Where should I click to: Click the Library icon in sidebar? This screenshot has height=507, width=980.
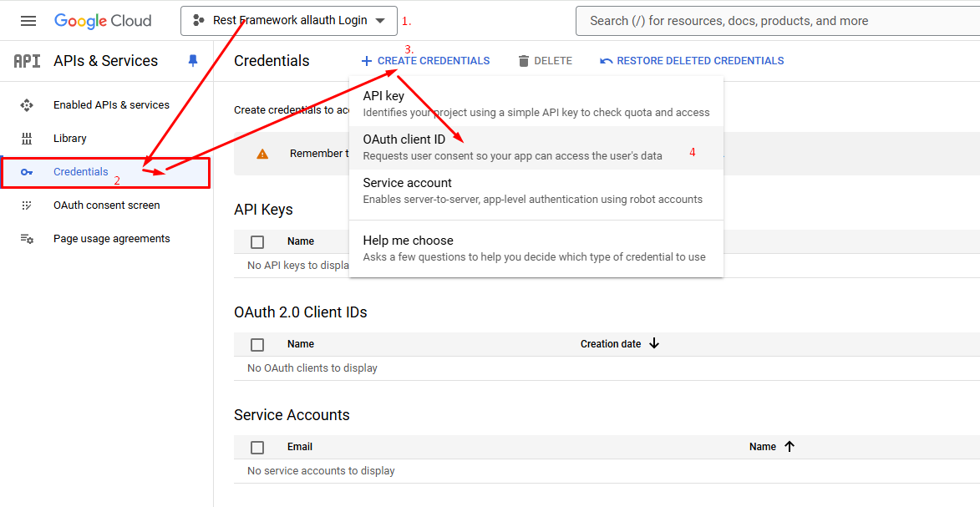point(27,139)
